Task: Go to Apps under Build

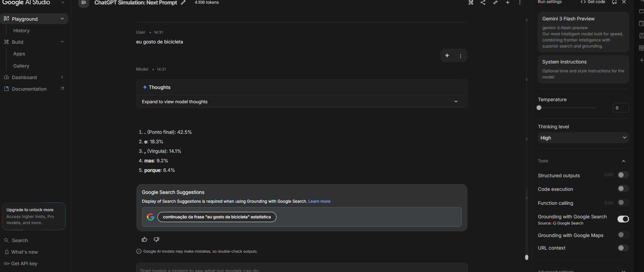Action: click(19, 54)
